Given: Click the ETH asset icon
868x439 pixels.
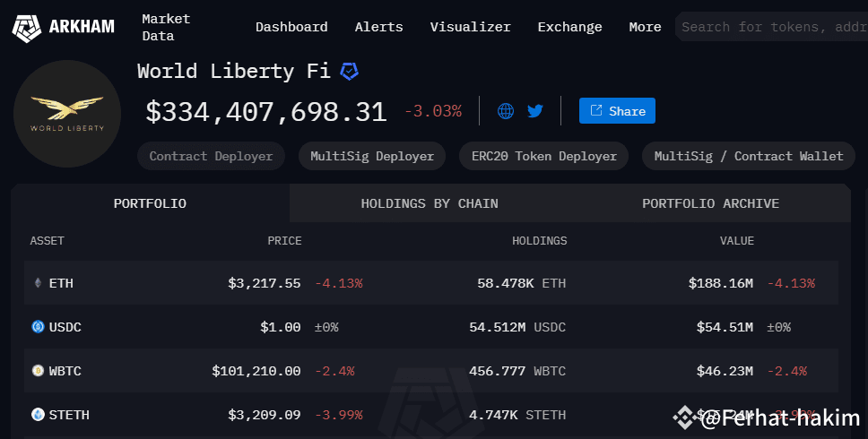Looking at the screenshot, I should pos(38,283).
